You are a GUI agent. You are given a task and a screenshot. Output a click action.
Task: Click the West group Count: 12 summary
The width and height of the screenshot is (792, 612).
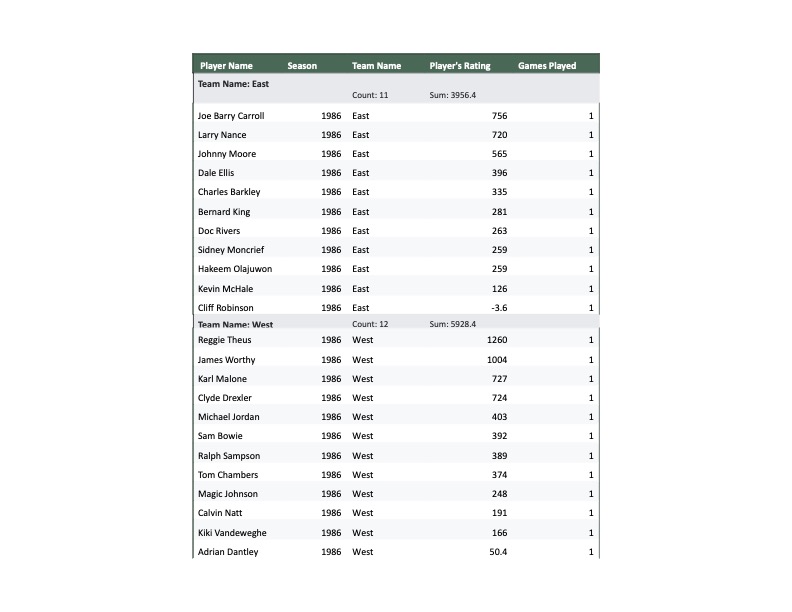pos(370,325)
